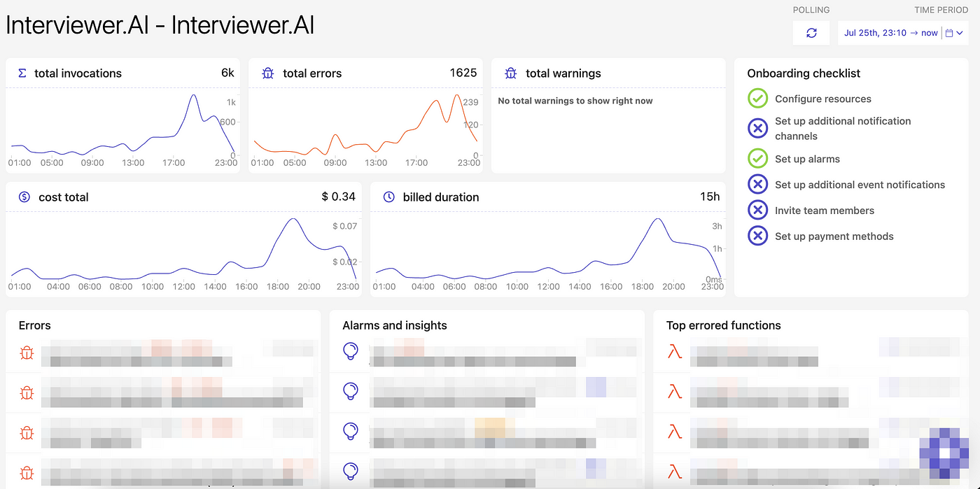Click the Onboarding checklist heading
Screen dimensions: 980x489
coord(804,73)
